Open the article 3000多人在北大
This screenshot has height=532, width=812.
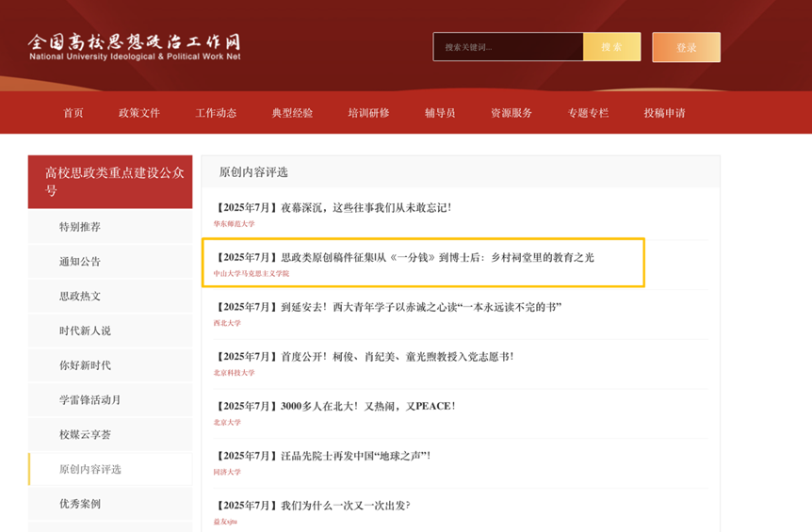(x=335, y=406)
